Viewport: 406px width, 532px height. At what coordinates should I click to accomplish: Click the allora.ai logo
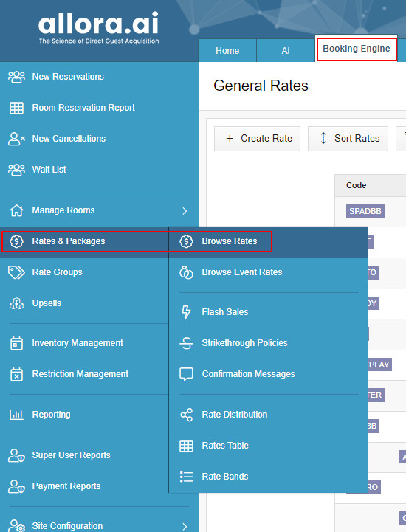[98, 28]
